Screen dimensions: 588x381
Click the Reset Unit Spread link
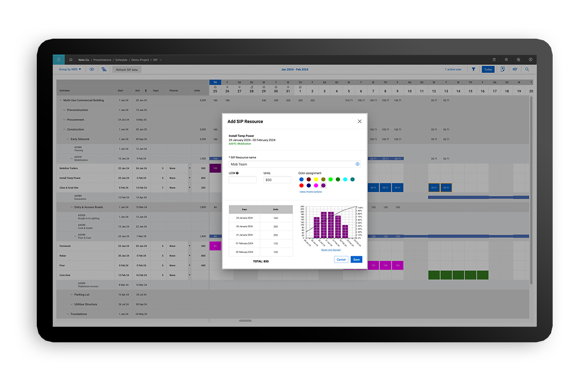[331, 250]
